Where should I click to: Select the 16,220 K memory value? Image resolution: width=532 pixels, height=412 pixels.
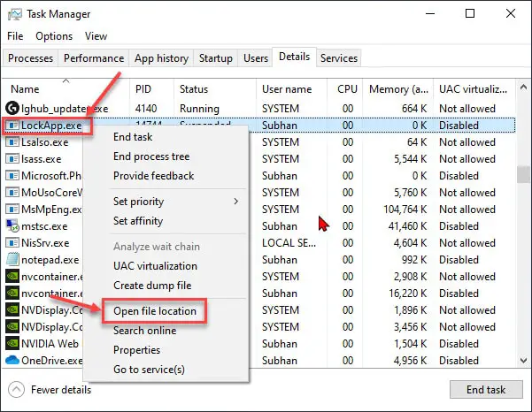pos(408,293)
